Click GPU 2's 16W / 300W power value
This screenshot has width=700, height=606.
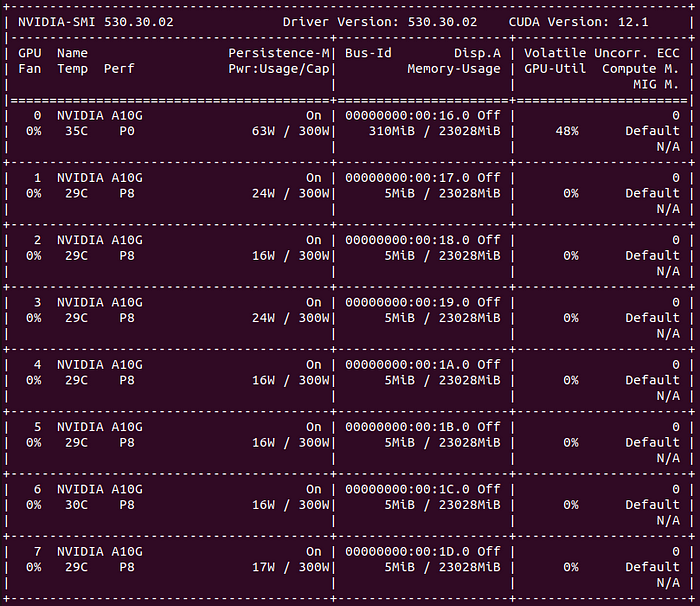coord(290,256)
